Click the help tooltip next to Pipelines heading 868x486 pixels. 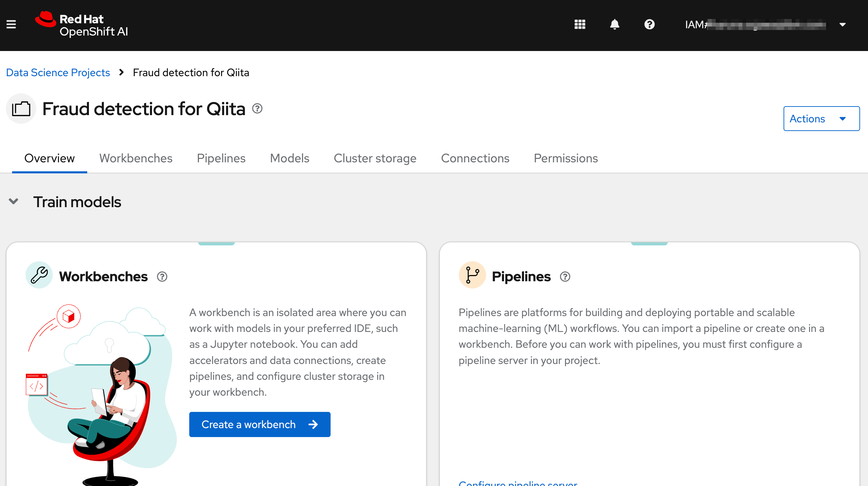pos(565,276)
